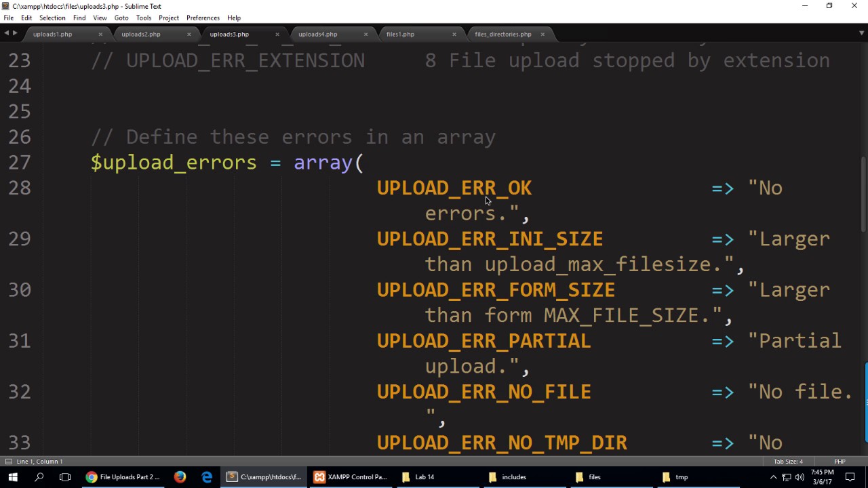868x488 pixels.
Task: Open the includes folder taskbar button
Action: click(525, 477)
